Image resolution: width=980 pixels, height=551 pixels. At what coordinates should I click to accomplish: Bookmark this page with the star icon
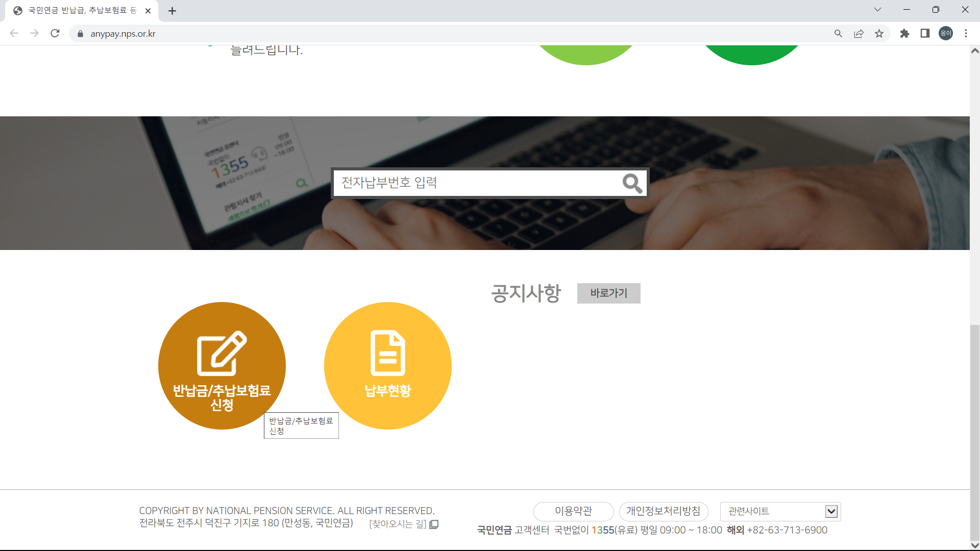879,33
